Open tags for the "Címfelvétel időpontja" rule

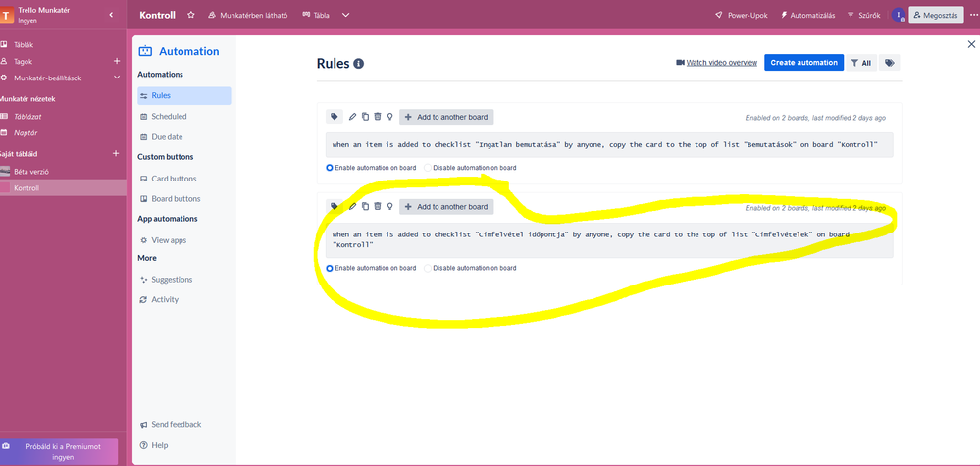pos(335,206)
